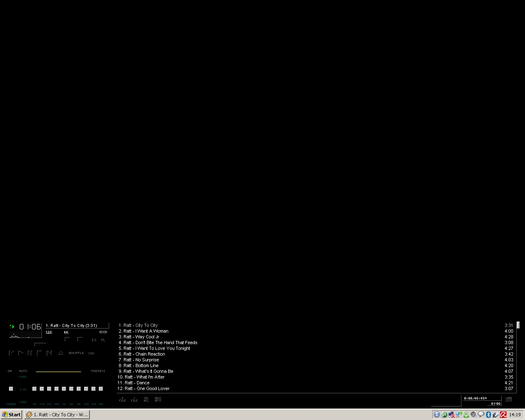The height and width of the screenshot is (420, 525).
Task: Click the elapsed time display 01:06
Action: click(30, 326)
